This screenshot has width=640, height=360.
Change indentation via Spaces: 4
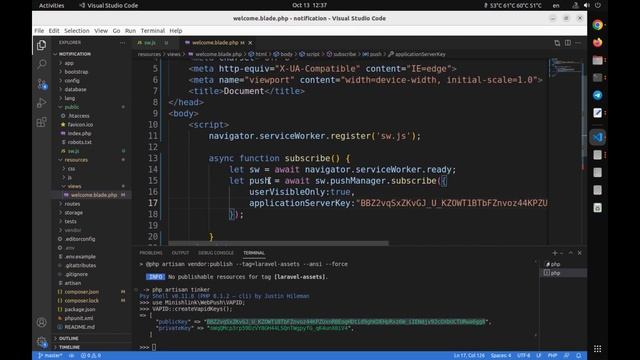[x=500, y=356]
